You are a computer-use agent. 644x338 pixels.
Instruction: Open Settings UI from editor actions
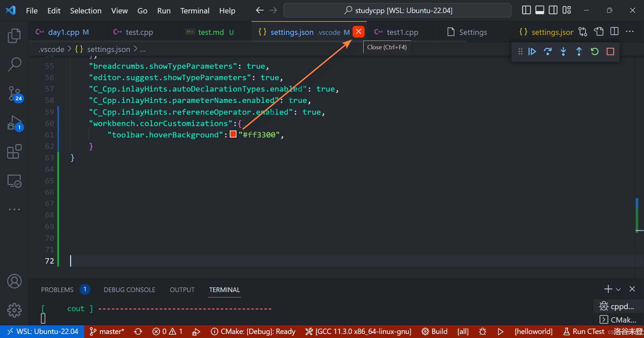[599, 32]
